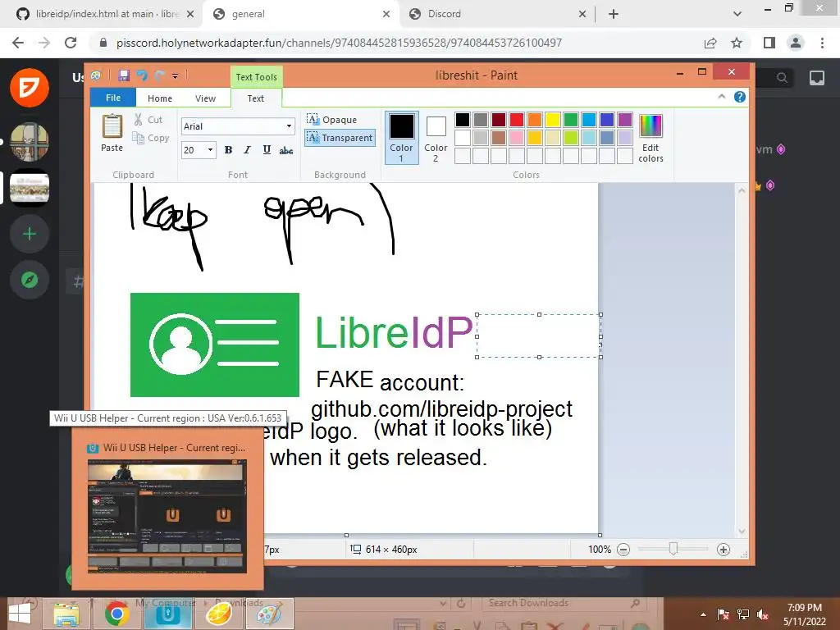
Task: Open the File menu in Paint
Action: 113,98
